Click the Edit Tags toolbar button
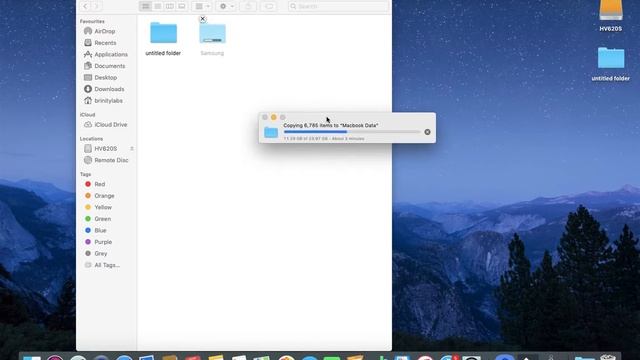This screenshot has width=640, height=360. pos(269,6)
